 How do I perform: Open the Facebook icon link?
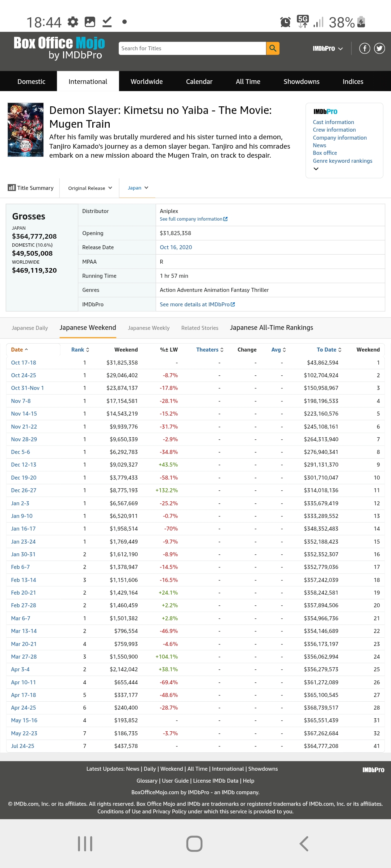point(365,48)
